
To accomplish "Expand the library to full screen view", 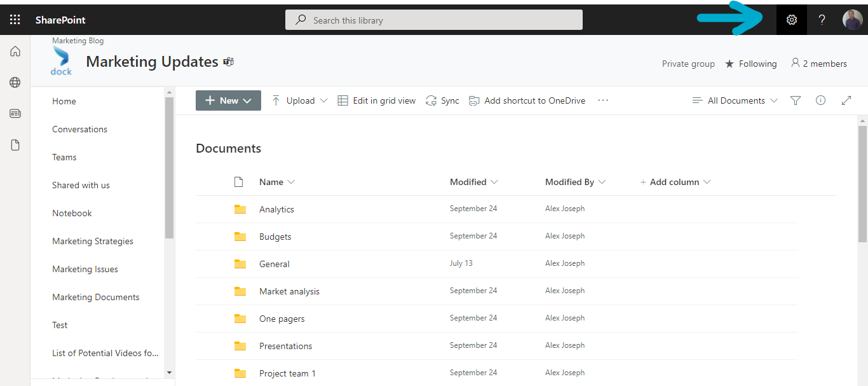I will pos(846,100).
